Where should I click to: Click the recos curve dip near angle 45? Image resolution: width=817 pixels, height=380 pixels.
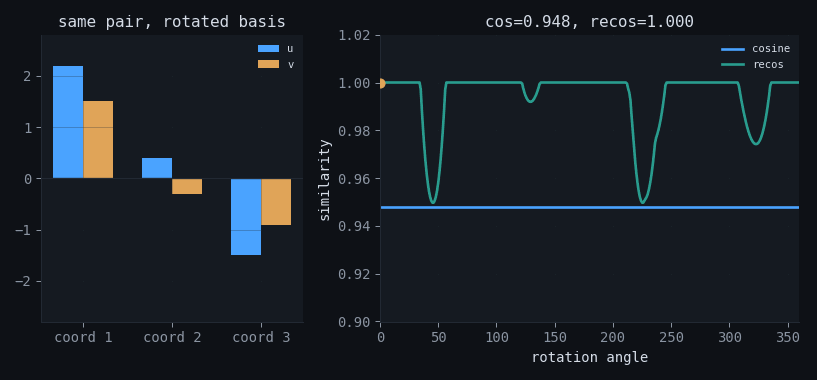(x=432, y=202)
